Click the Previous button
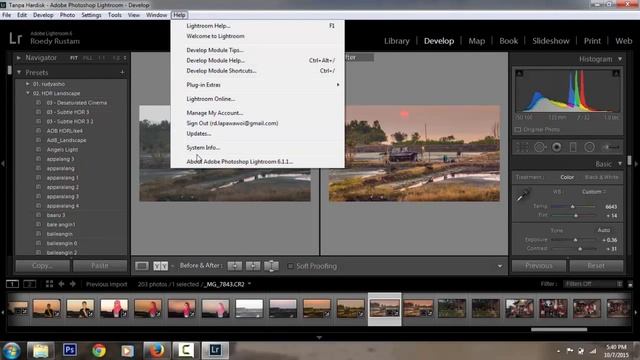The width and height of the screenshot is (640, 360). point(539,266)
